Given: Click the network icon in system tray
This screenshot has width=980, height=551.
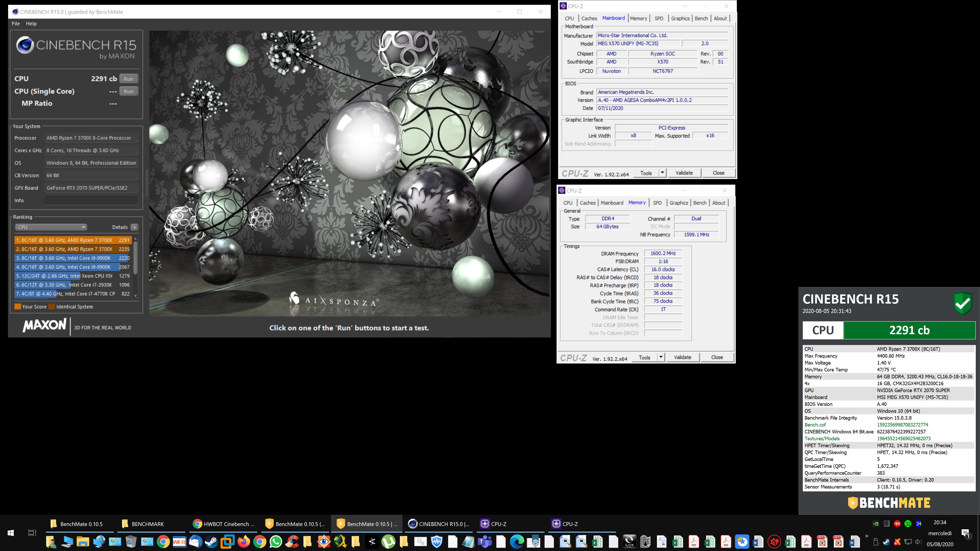Looking at the screenshot, I should click(x=908, y=542).
